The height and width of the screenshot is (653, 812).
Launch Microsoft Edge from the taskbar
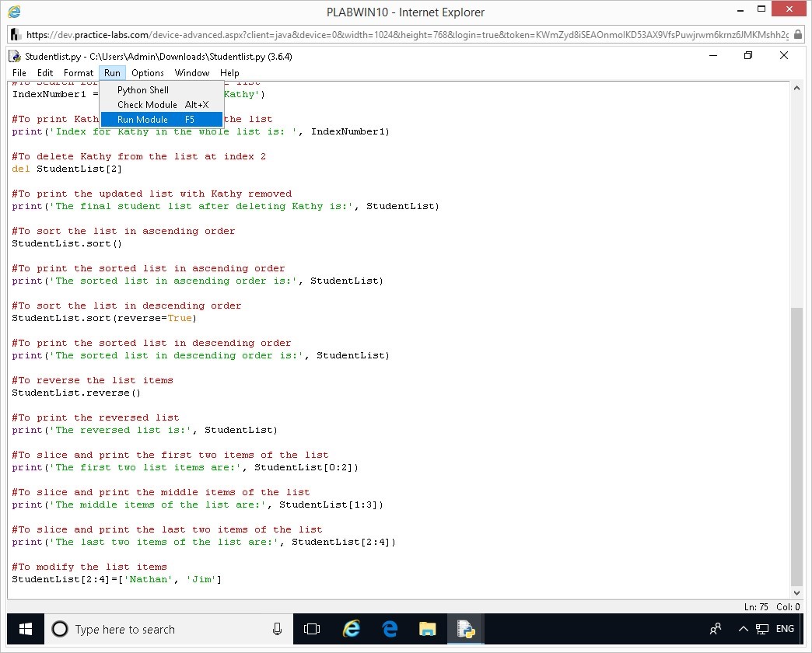pyautogui.click(x=390, y=629)
